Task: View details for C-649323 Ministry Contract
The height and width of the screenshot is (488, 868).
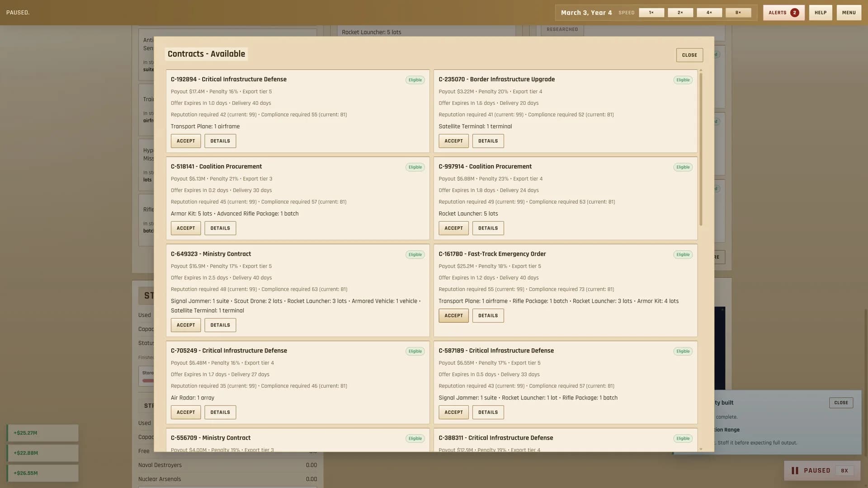Action: [220, 325]
